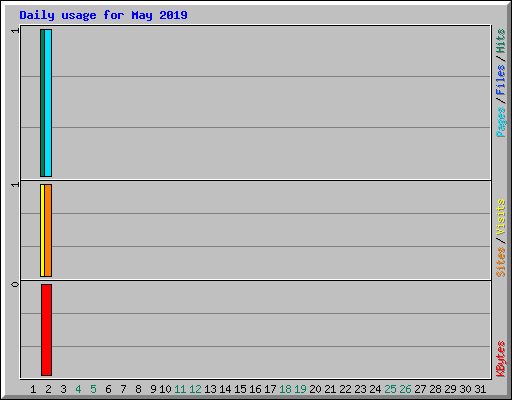Click day label 10 on the x-axis
The height and width of the screenshot is (400, 512).
coord(165,389)
